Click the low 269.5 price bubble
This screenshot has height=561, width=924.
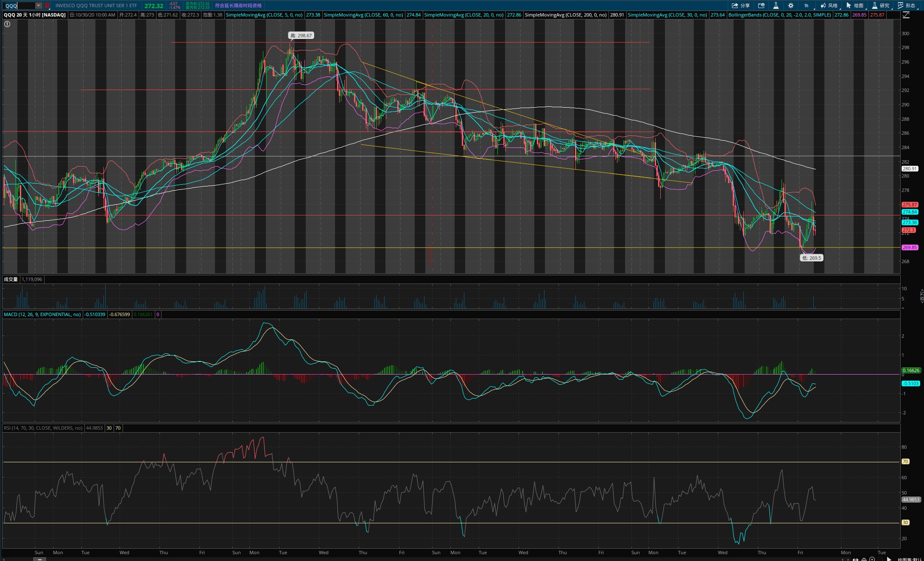pyautogui.click(x=812, y=258)
